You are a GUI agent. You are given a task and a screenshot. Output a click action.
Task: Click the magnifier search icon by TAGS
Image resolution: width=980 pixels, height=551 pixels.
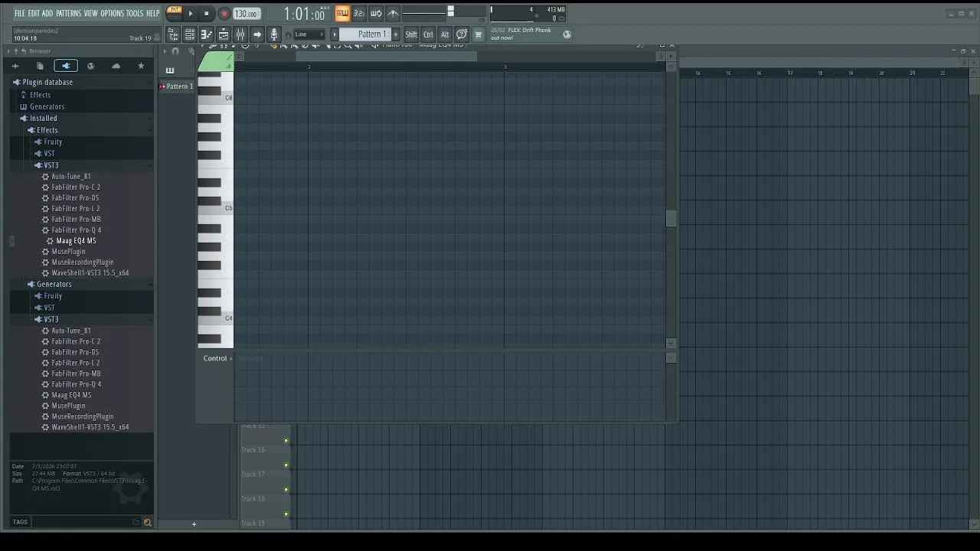coord(147,523)
